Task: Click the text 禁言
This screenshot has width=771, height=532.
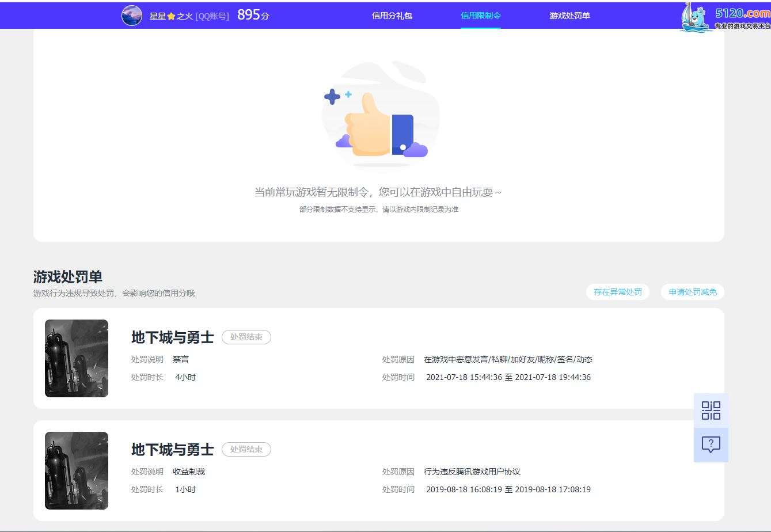Action: coord(181,359)
